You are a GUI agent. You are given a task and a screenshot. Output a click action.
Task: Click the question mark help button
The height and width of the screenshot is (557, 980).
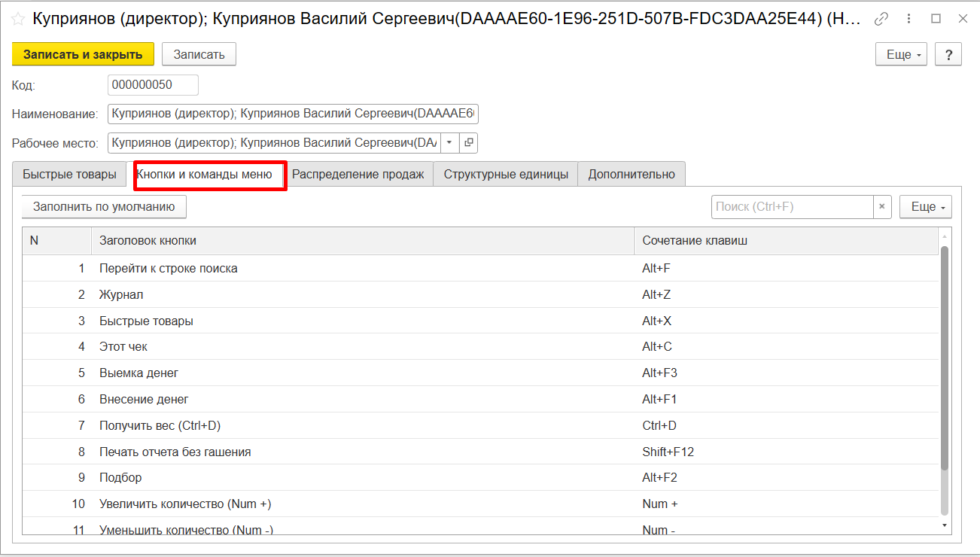tap(948, 54)
